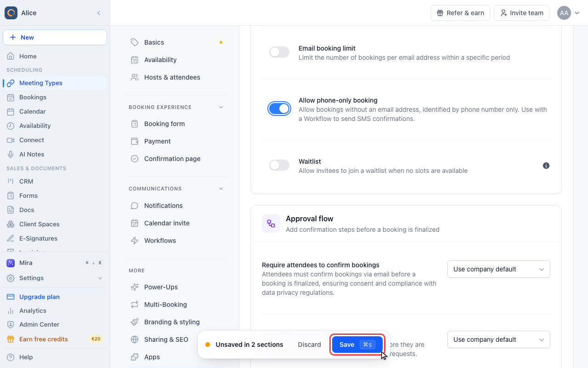This screenshot has height=368, width=588.
Task: Click the €20 credits badge
Action: [x=96, y=339]
